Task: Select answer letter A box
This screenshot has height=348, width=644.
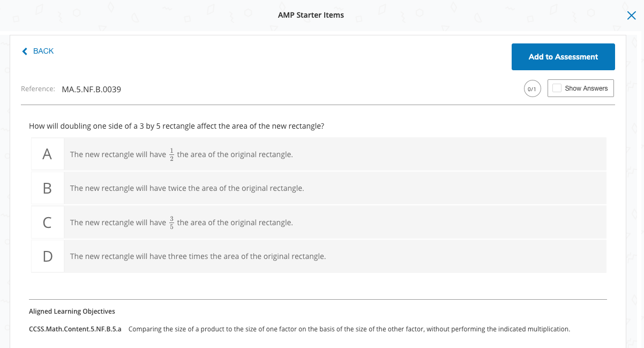Action: click(x=47, y=154)
